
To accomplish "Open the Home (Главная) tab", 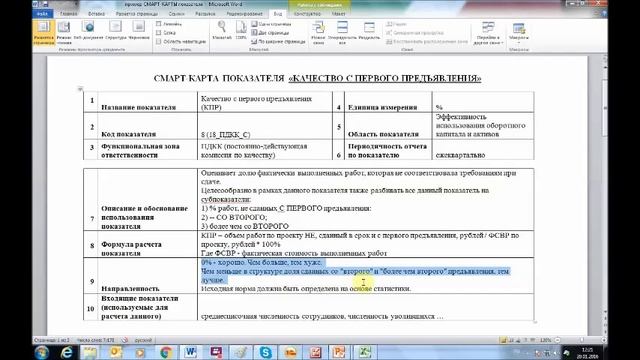I will (x=68, y=14).
